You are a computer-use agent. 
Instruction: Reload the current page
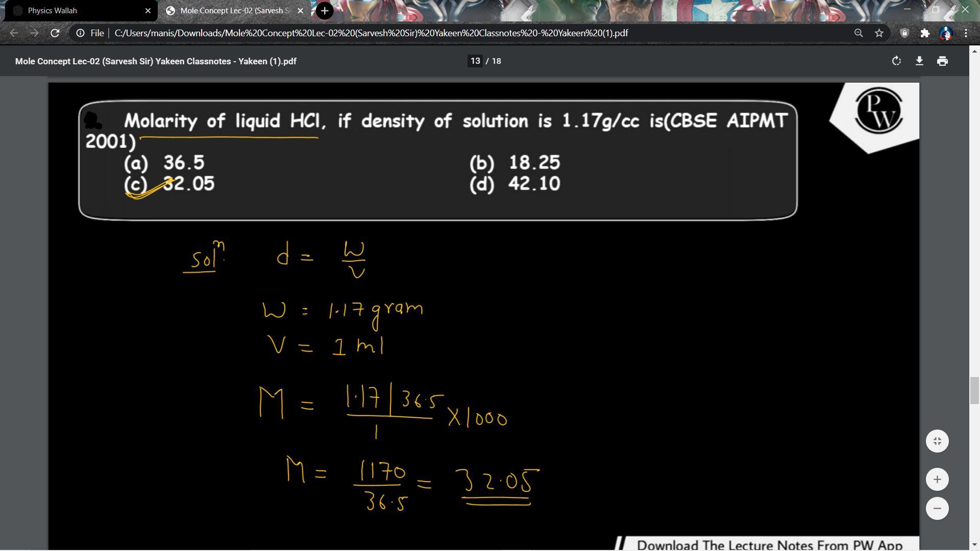tap(55, 33)
